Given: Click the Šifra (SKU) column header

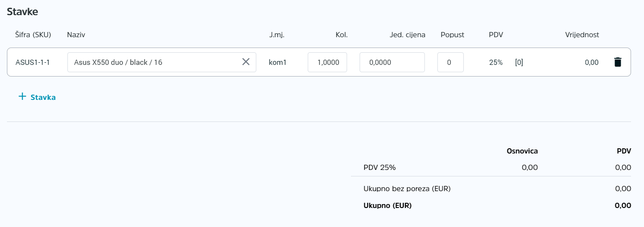Looking at the screenshot, I should (33, 35).
